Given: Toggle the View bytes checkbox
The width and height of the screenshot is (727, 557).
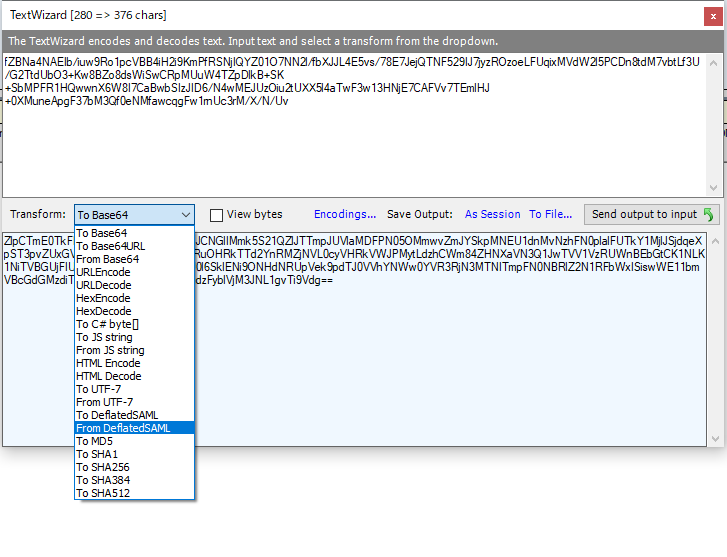Looking at the screenshot, I should [x=216, y=215].
